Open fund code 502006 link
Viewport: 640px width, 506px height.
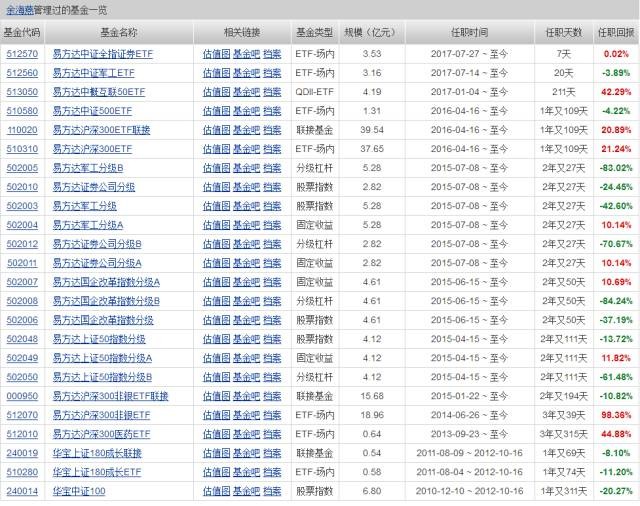(x=22, y=320)
